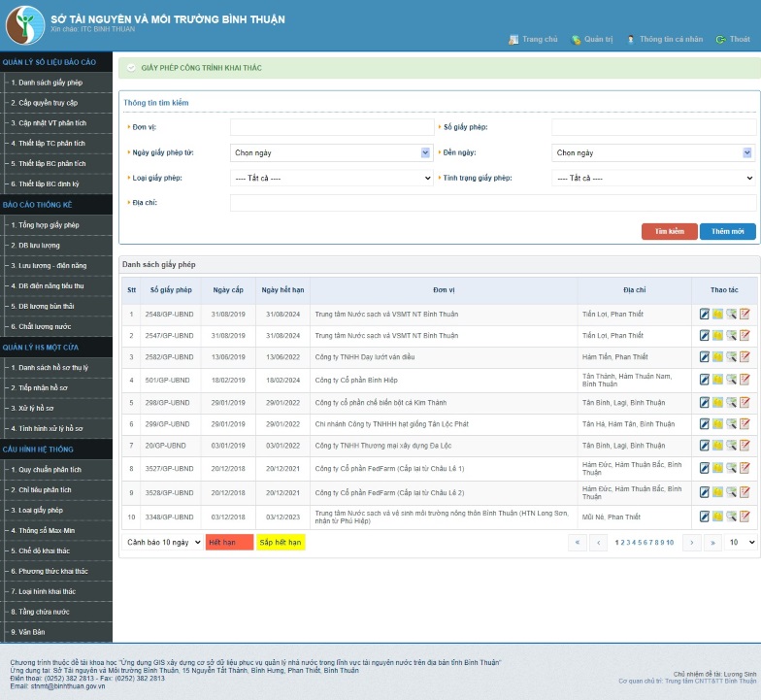Click the yellow folder icon for permit 3527/GP-UBND
Image resolution: width=761 pixels, height=700 pixels.
(x=718, y=469)
